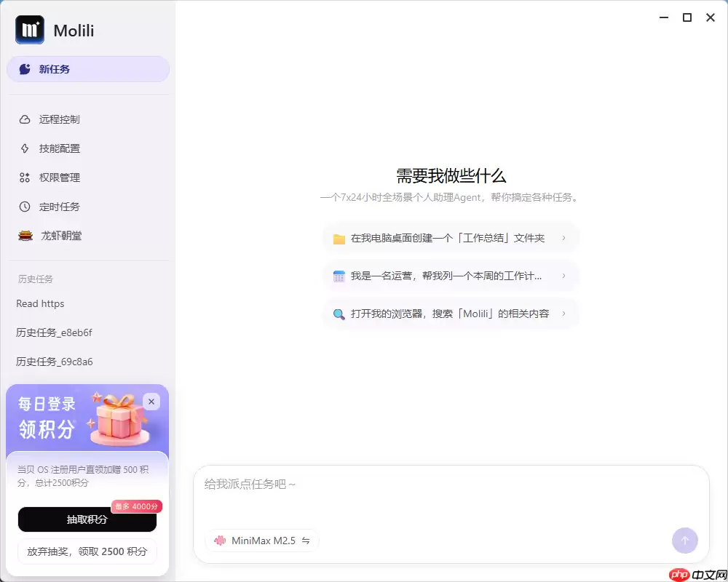Click the 抽取积分 button
Viewport: 728px width, 582px height.
coord(87,520)
